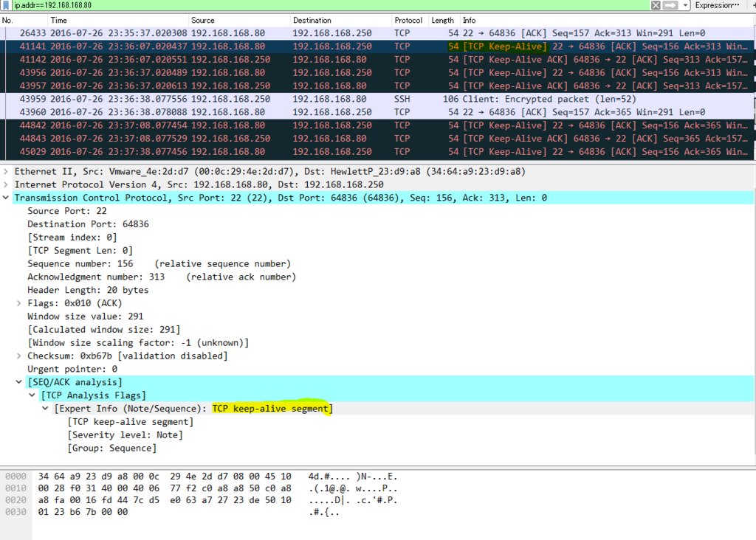Screen dimensions: 756x540
Task: Collapse the Expert Info (Note/Sequence) entry
Action: click(x=44, y=408)
